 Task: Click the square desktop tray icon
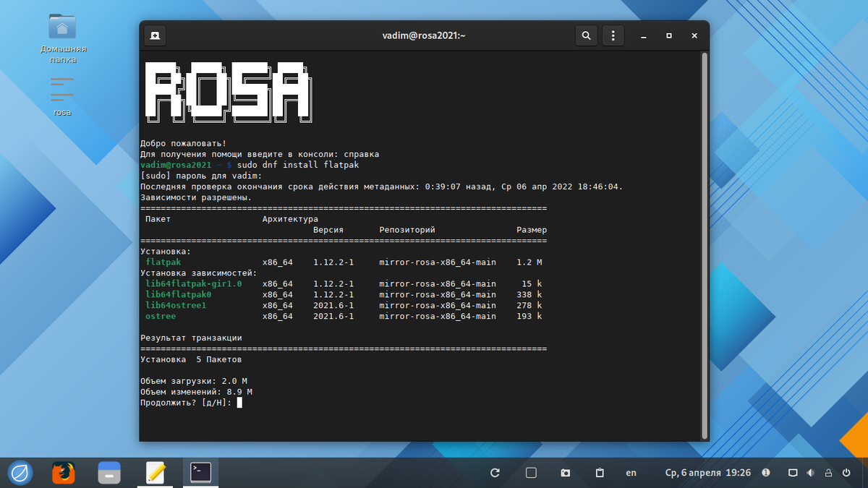click(530, 473)
